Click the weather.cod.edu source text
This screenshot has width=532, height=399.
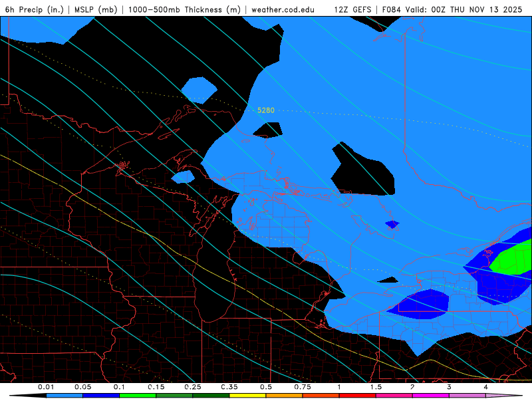coord(283,9)
